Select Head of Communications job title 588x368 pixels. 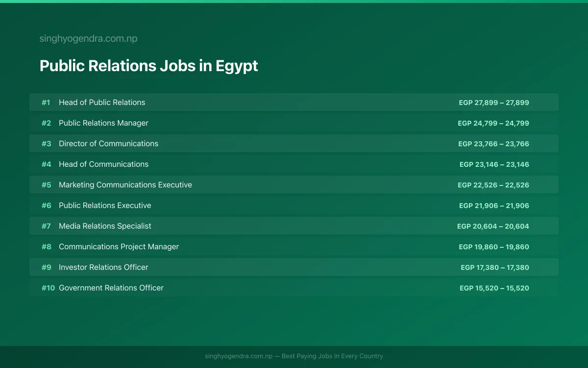coord(103,164)
